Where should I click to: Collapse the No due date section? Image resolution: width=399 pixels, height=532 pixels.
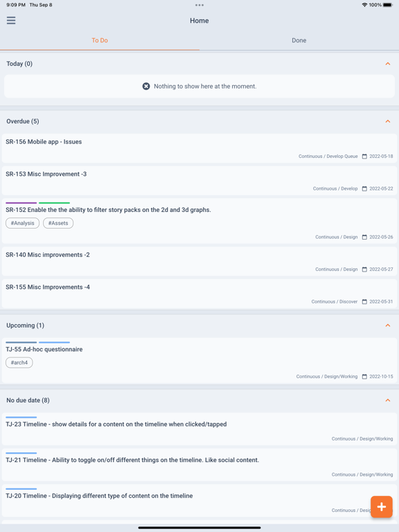388,400
